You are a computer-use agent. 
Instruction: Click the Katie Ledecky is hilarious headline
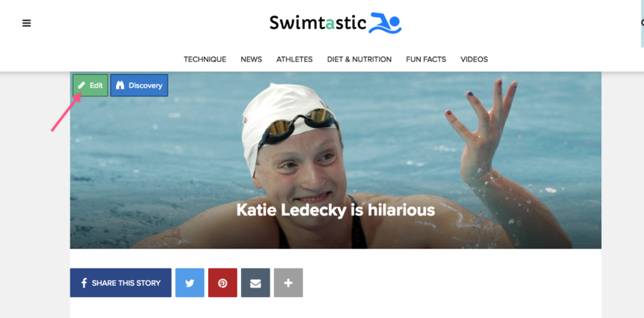pos(335,210)
